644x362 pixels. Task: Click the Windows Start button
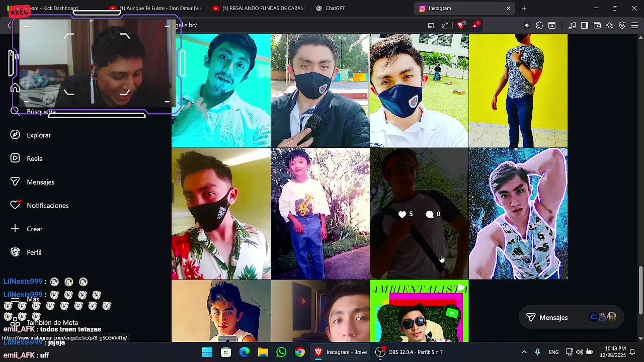click(x=207, y=352)
